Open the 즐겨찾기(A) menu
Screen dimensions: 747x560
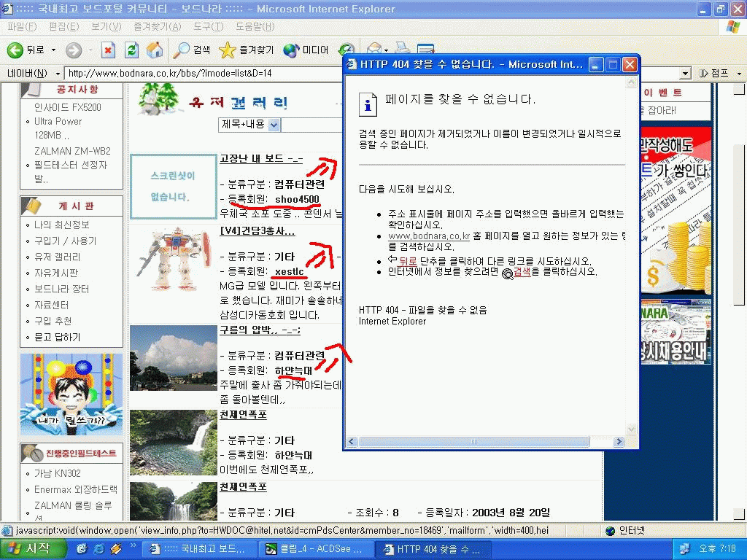(x=158, y=27)
